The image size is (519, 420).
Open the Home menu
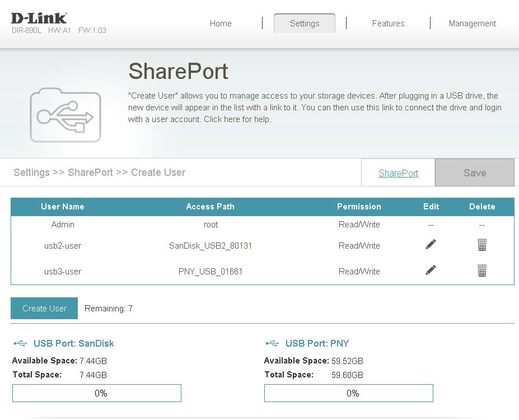(x=221, y=24)
